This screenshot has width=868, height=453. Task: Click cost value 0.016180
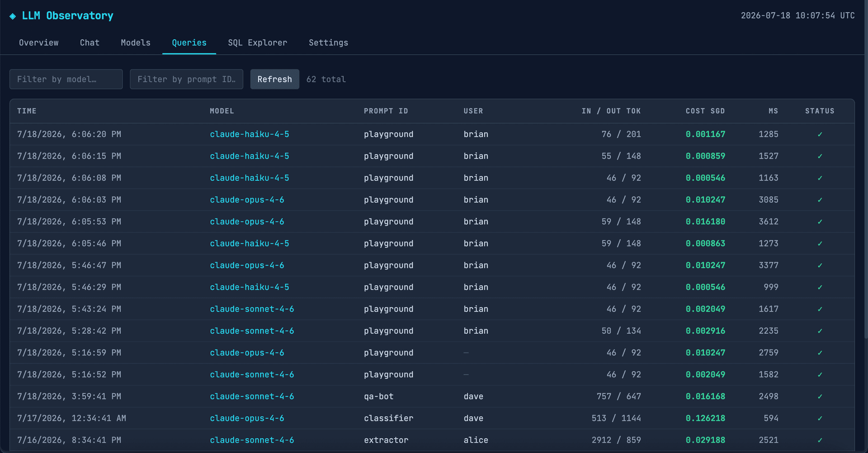coord(705,222)
